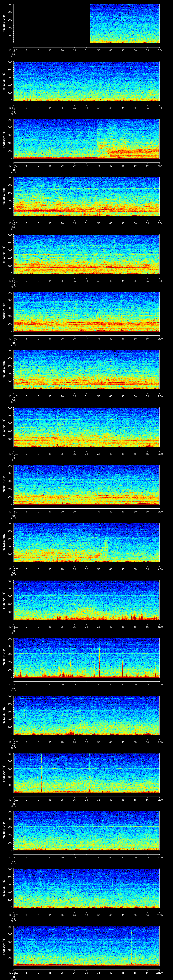Viewport: 173px width, 980px height.
Task: Click the black empty area in first spectrogram
Action: click(x=51, y=24)
